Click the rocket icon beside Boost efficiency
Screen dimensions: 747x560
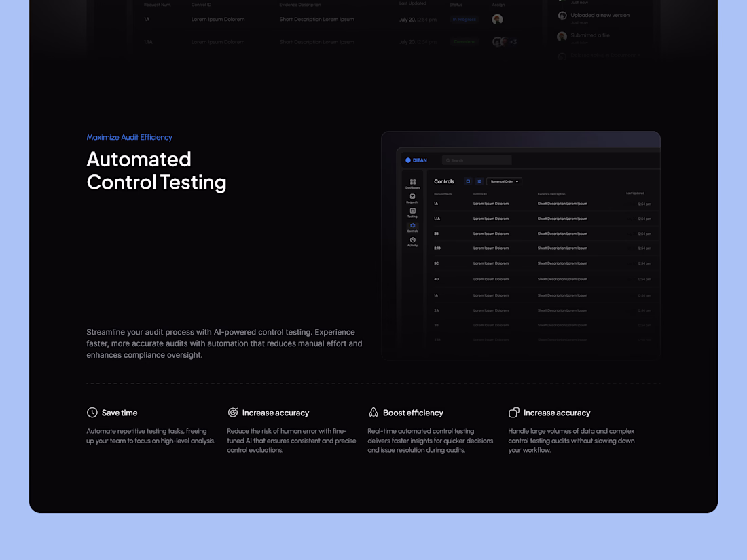click(373, 413)
